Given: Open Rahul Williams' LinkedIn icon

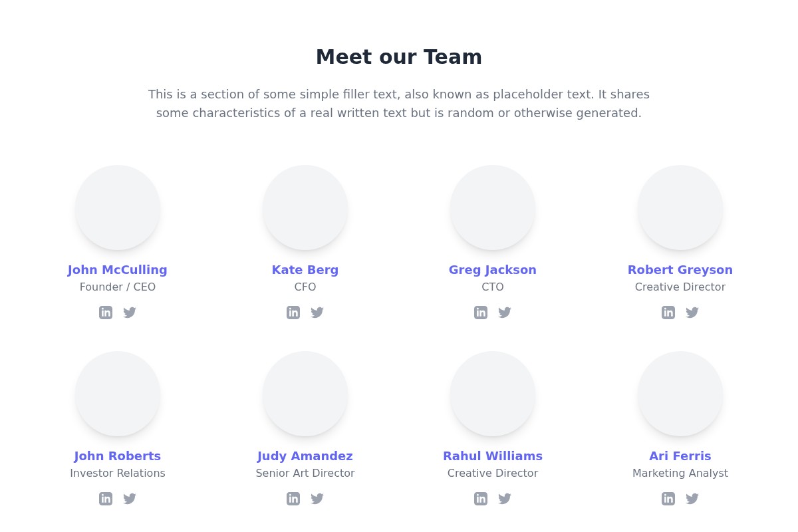Looking at the screenshot, I should (481, 498).
